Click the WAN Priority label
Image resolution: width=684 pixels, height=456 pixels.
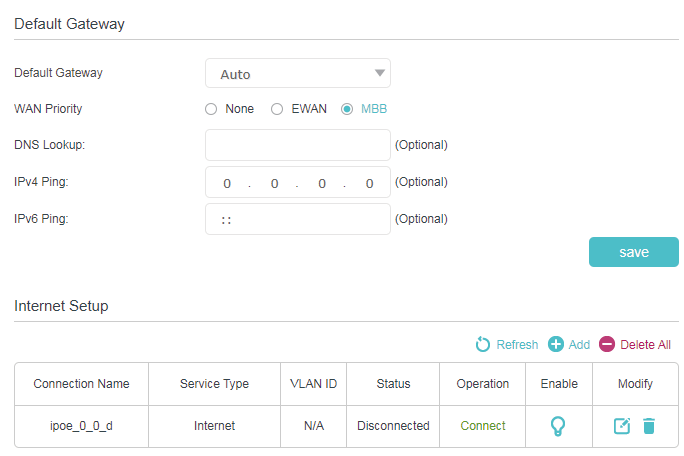pos(48,109)
